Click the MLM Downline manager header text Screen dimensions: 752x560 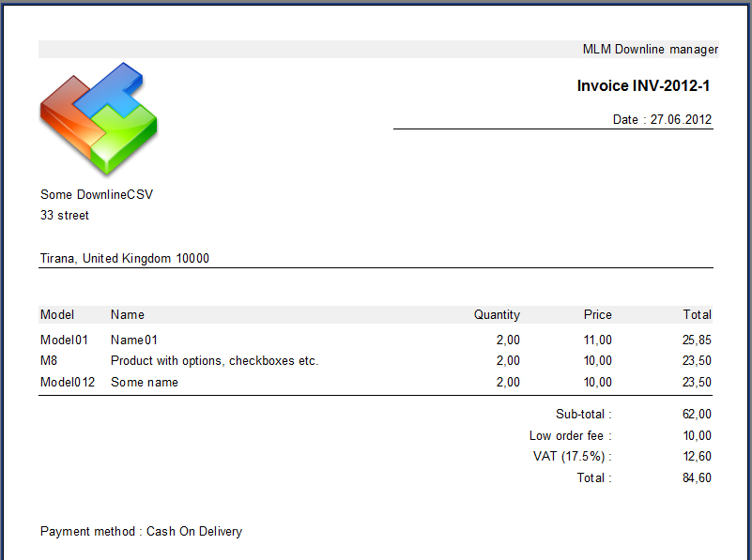(x=650, y=50)
